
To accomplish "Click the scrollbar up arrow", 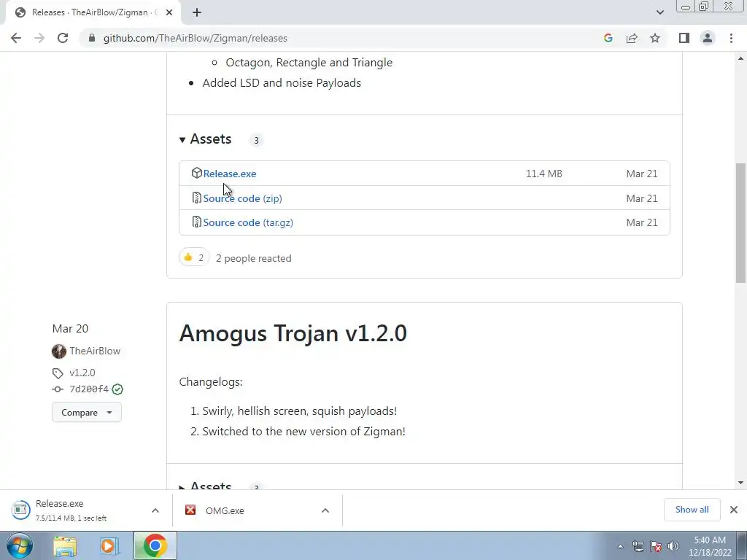I will tap(741, 58).
